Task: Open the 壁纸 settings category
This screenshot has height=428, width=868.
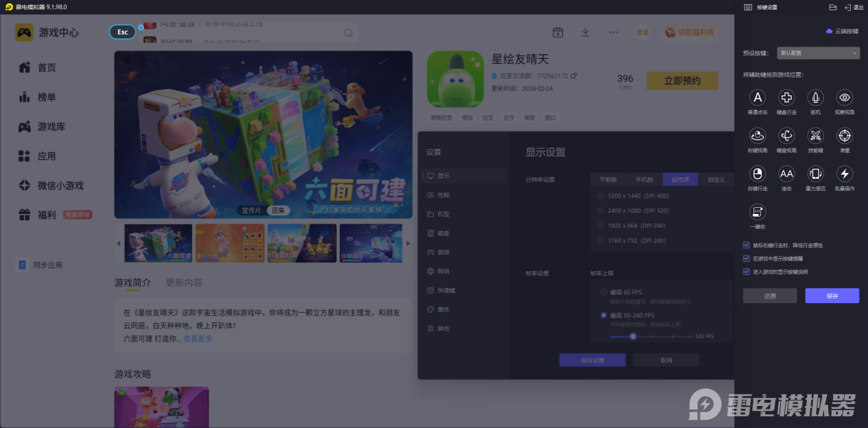Action: click(x=463, y=309)
